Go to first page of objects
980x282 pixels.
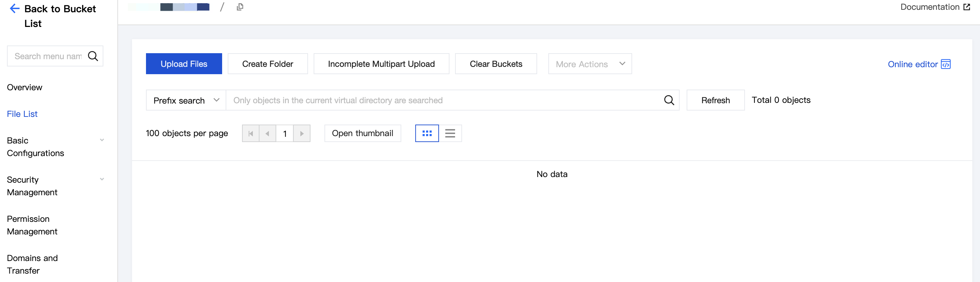click(x=251, y=134)
